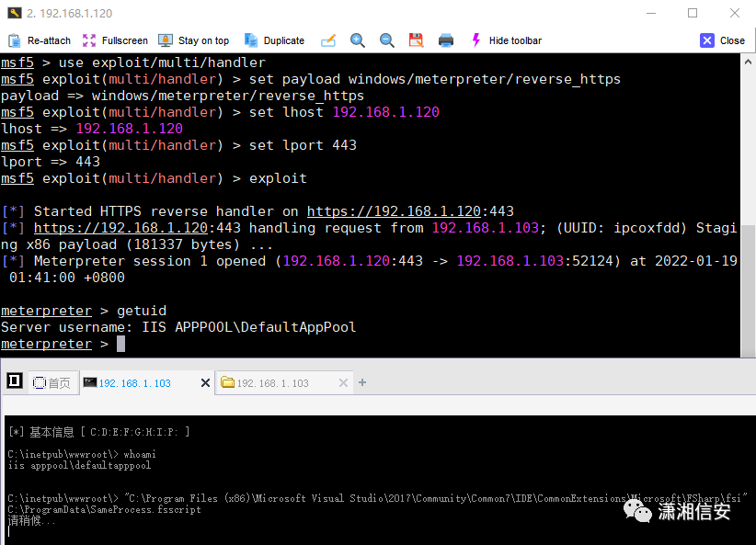Click the red save floppy icon

(416, 40)
